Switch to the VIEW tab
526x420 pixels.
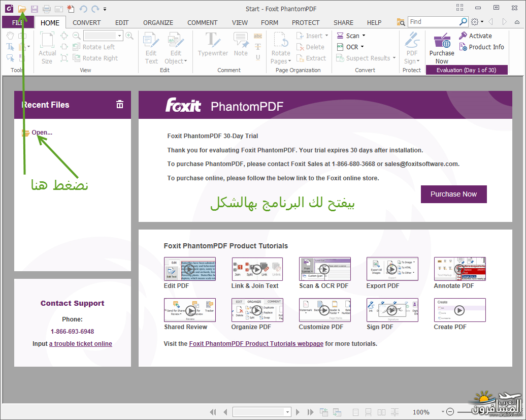click(x=240, y=22)
